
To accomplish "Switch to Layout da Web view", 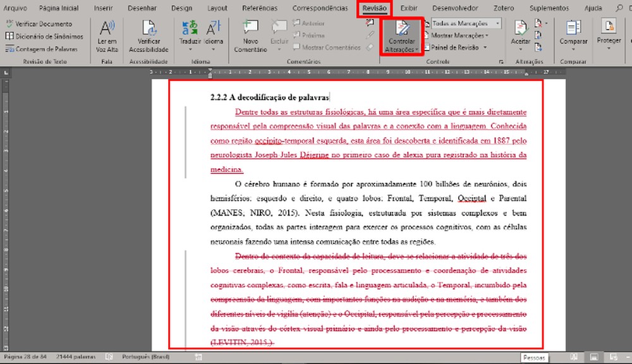I will click(x=614, y=357).
